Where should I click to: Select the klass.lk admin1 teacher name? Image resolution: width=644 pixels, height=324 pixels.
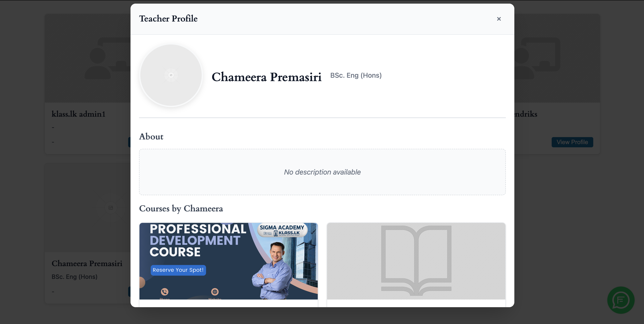pos(78,114)
